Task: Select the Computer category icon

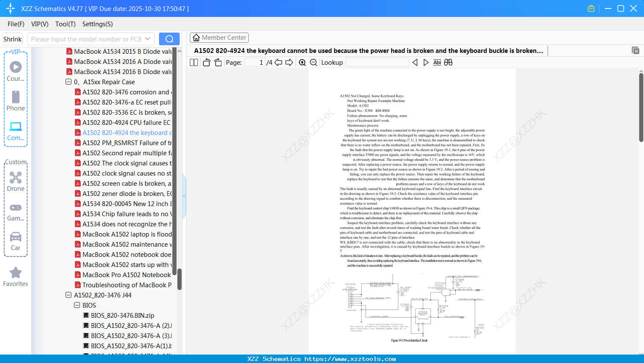Action: (x=16, y=131)
